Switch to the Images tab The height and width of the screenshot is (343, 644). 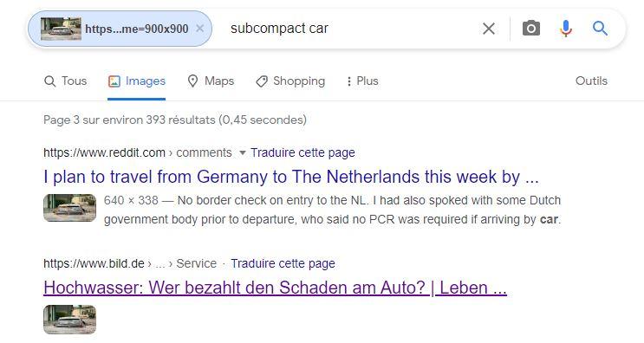pos(137,81)
